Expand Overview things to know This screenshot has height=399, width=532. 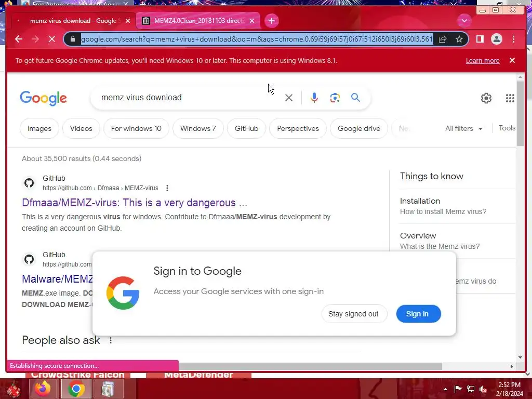click(x=457, y=241)
